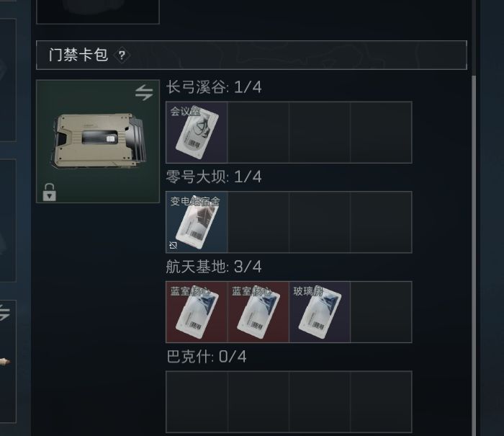Click the bound-item icon on 变电站宿舍 card

click(173, 246)
